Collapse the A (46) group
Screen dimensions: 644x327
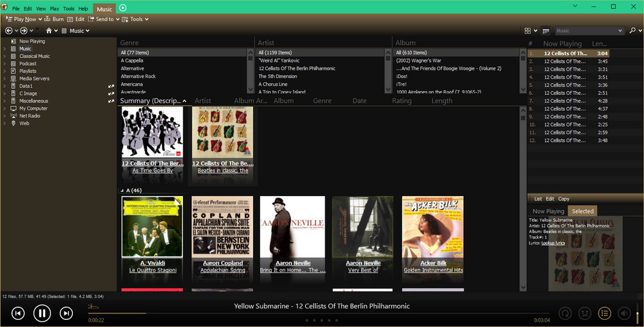121,190
